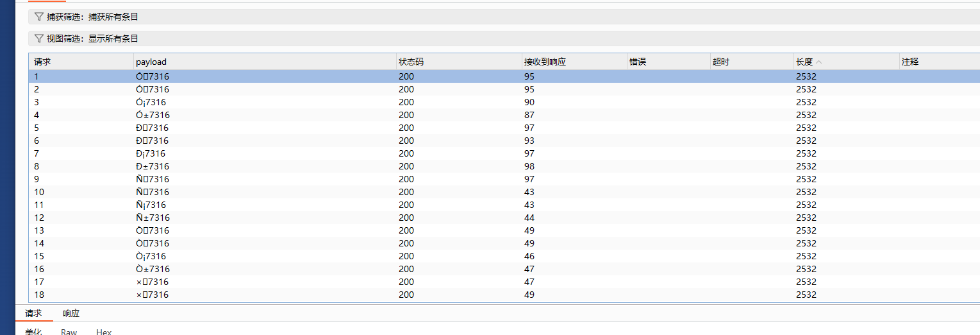Image resolution: width=980 pixels, height=335 pixels.
Task: Click payload Ò¡7316 in row 15
Action: click(x=151, y=256)
